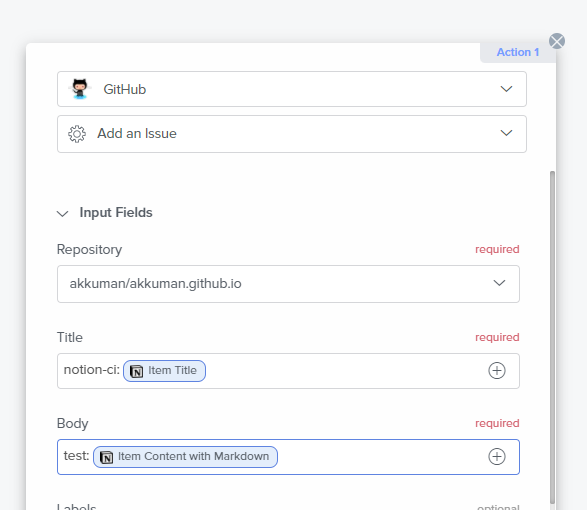Close the action panel with X icon
The height and width of the screenshot is (510, 587).
(x=557, y=41)
